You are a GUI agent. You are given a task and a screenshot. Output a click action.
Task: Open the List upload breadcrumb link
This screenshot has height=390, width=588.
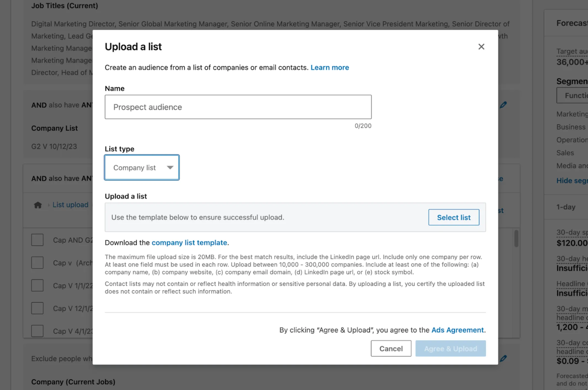[x=70, y=205]
